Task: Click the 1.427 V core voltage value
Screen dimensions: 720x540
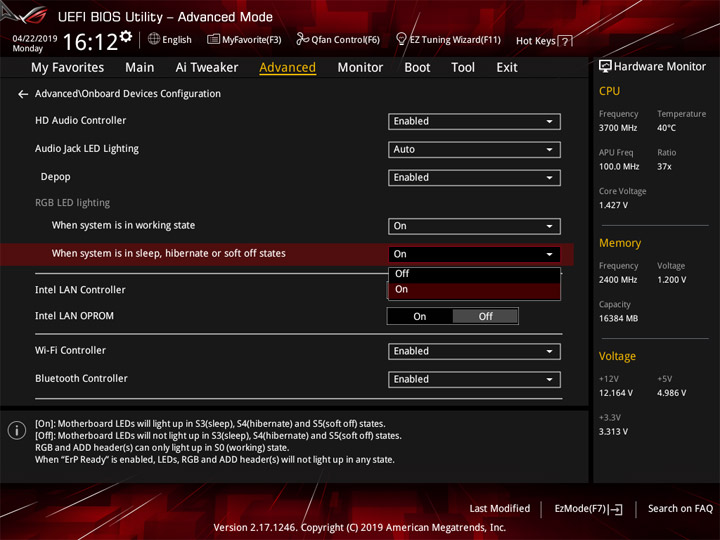Action: click(x=613, y=205)
